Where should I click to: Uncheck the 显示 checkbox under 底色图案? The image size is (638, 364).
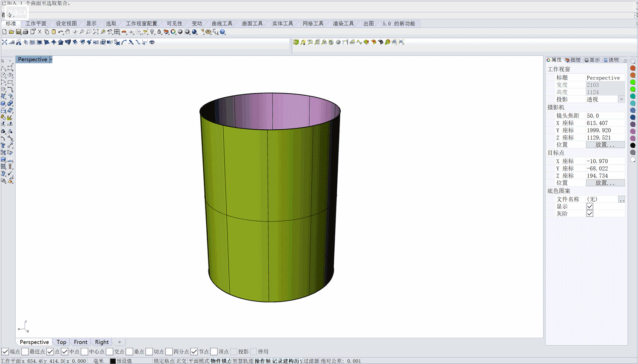(x=590, y=206)
